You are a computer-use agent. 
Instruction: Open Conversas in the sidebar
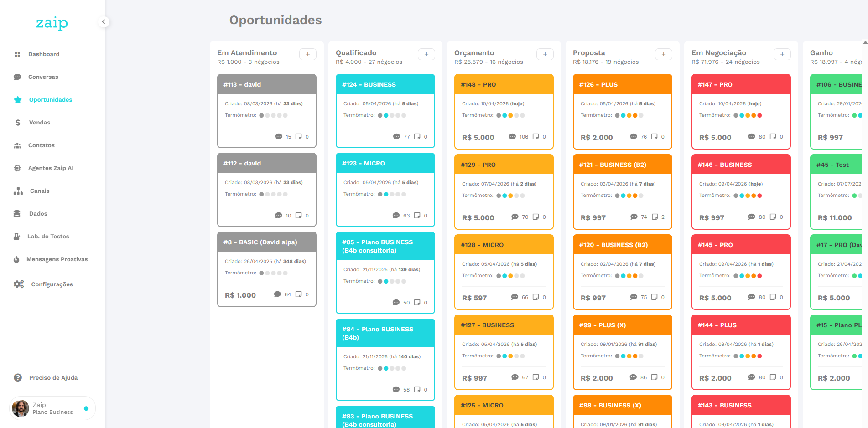(43, 77)
